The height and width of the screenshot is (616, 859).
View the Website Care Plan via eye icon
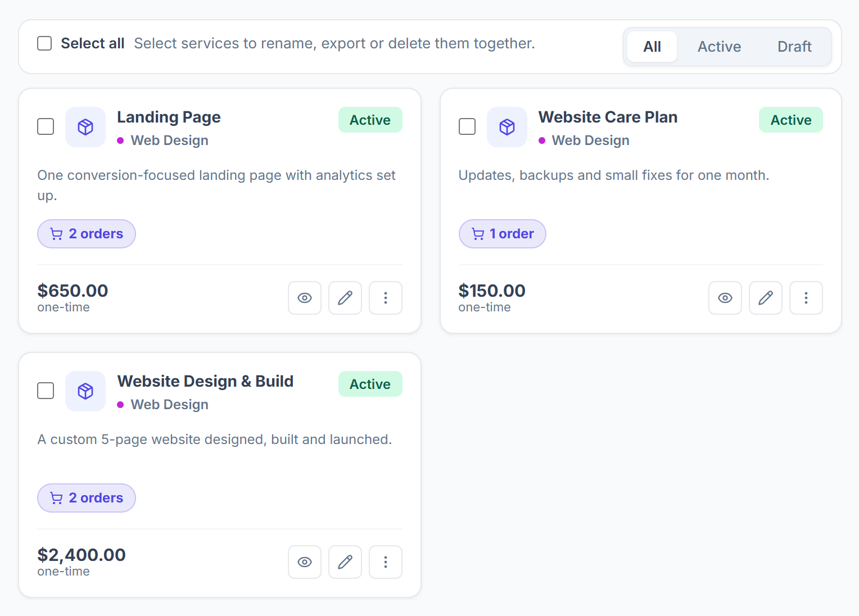725,298
